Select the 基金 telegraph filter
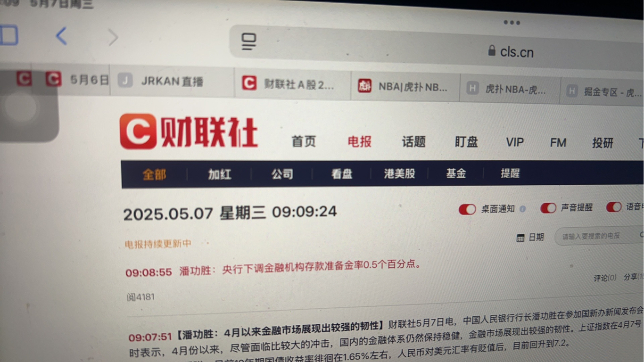This screenshot has height=362, width=644. point(456,173)
